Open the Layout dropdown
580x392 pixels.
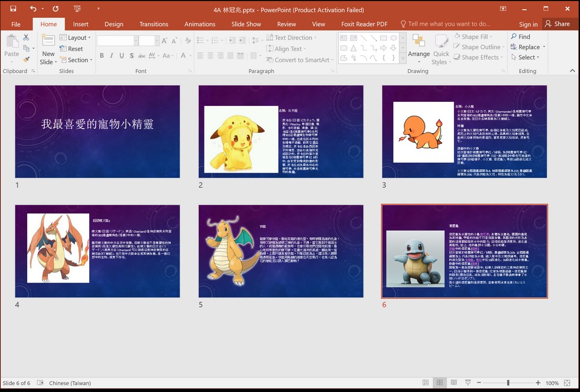pos(75,37)
